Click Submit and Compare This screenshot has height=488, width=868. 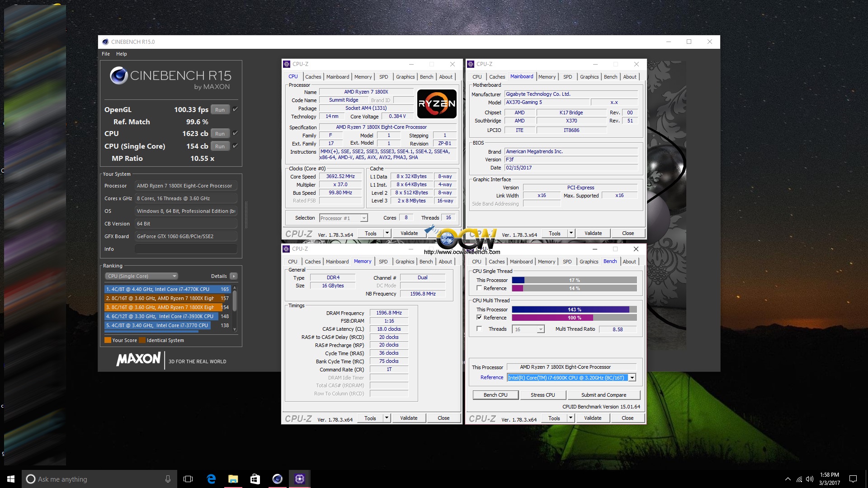[x=604, y=395]
